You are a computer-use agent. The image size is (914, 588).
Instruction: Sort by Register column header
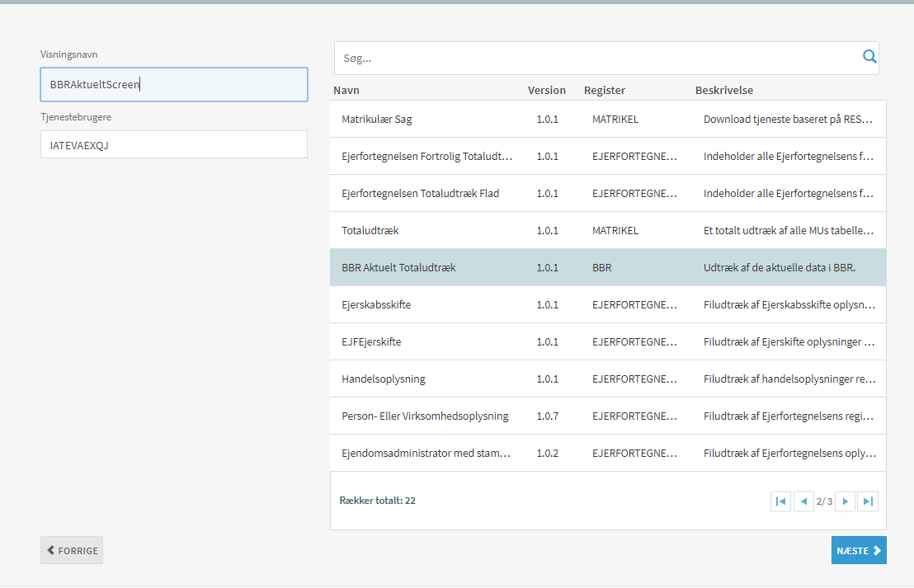pyautogui.click(x=605, y=91)
